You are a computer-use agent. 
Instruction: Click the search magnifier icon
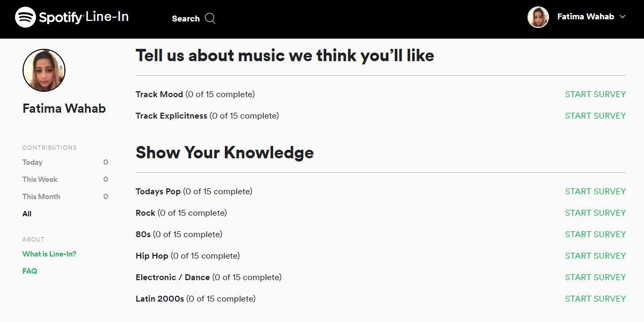point(210,19)
